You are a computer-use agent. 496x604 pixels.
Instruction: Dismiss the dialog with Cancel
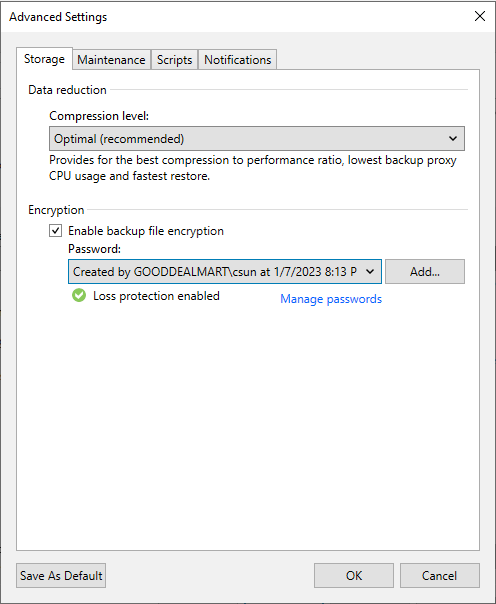[439, 575]
